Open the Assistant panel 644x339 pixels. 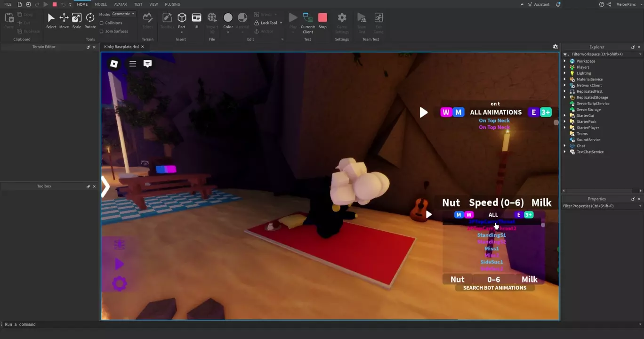[x=538, y=4]
